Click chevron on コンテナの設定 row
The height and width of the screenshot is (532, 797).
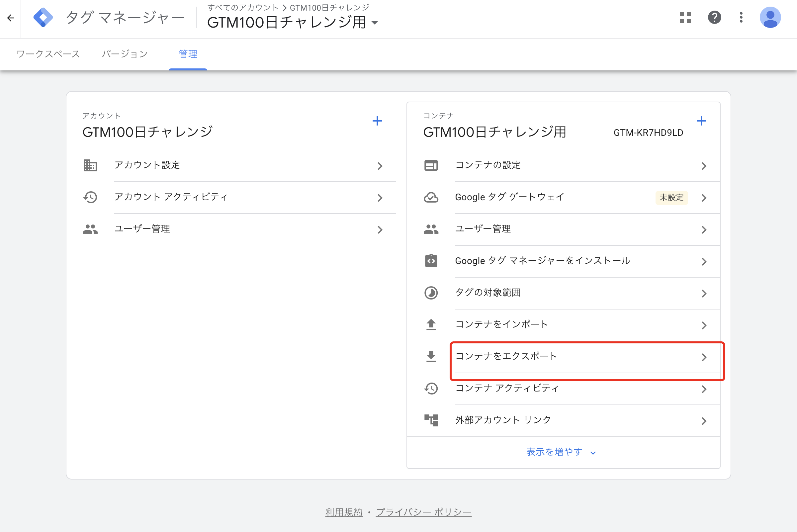704,166
